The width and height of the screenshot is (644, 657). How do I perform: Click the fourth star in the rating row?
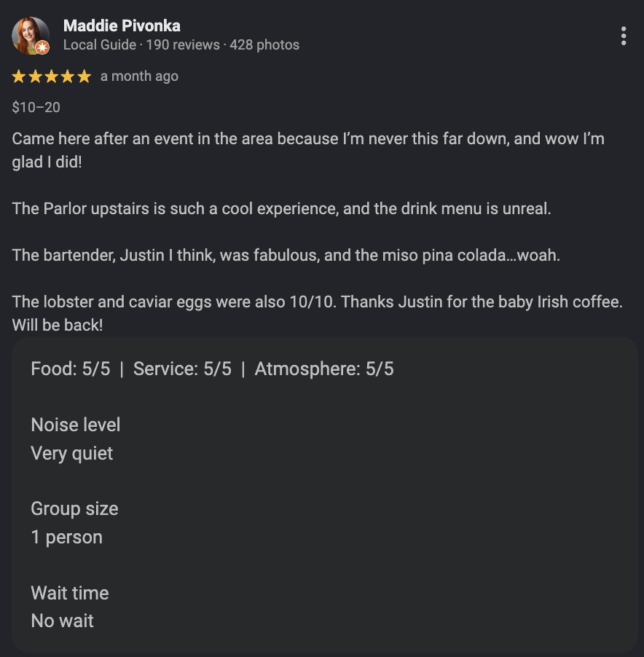68,75
